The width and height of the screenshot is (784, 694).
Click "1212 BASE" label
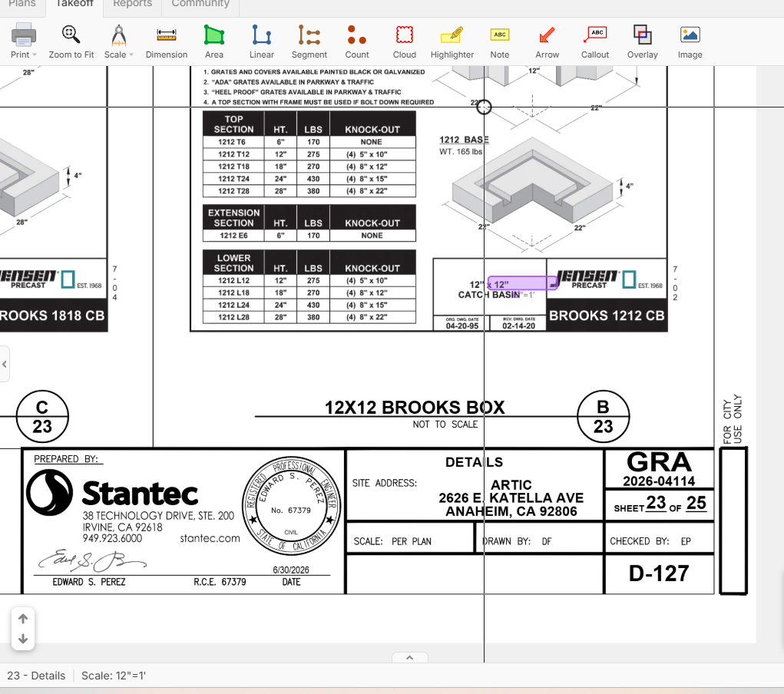[x=464, y=140]
